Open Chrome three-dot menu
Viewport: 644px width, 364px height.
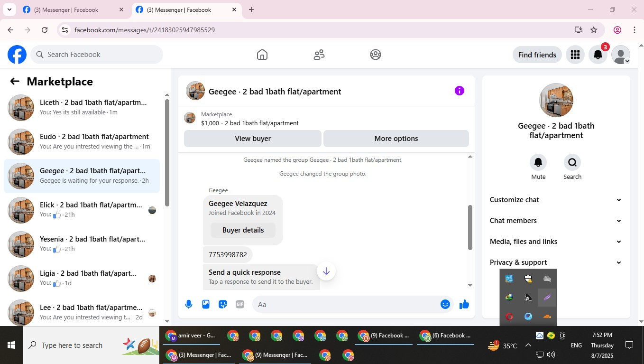coord(635,30)
